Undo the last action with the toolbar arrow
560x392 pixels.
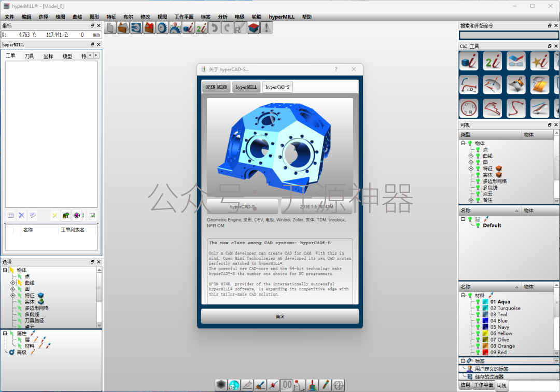[214, 28]
